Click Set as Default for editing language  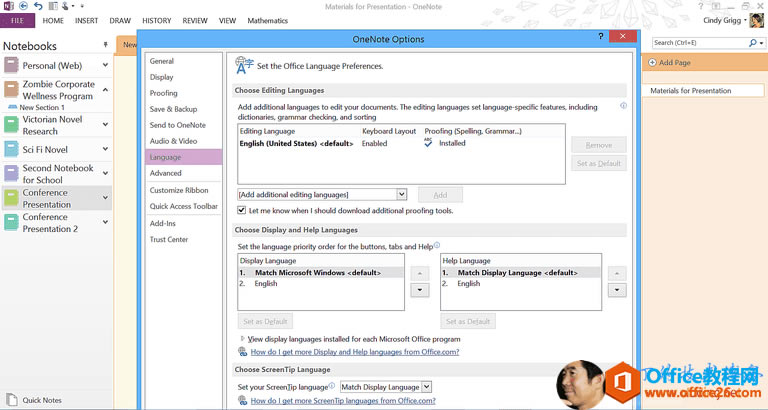[x=599, y=163]
